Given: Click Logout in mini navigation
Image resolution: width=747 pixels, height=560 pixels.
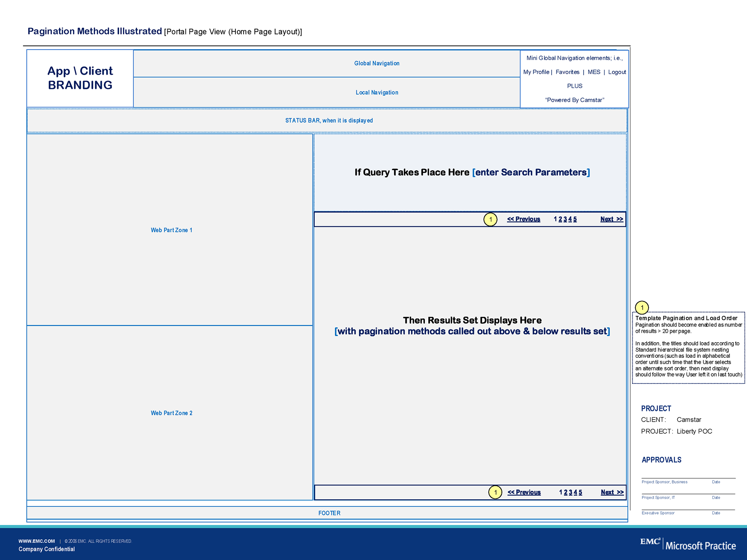Looking at the screenshot, I should click(617, 72).
